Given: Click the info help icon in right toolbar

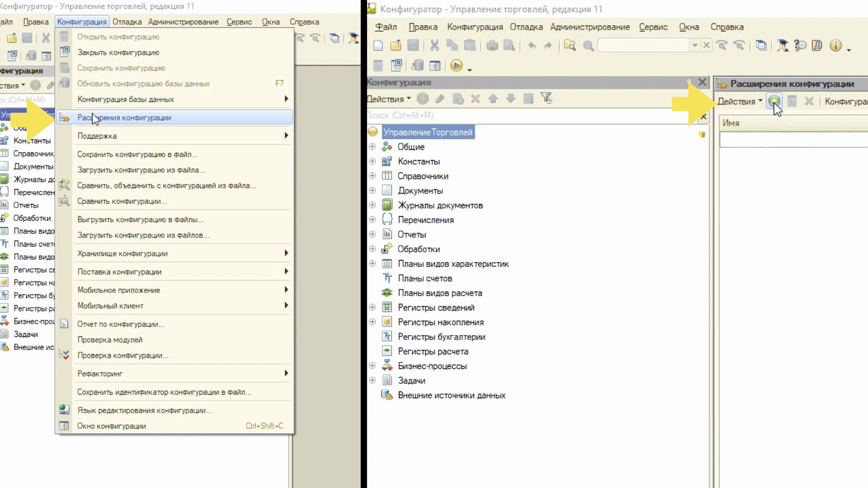Looking at the screenshot, I should (x=835, y=45).
